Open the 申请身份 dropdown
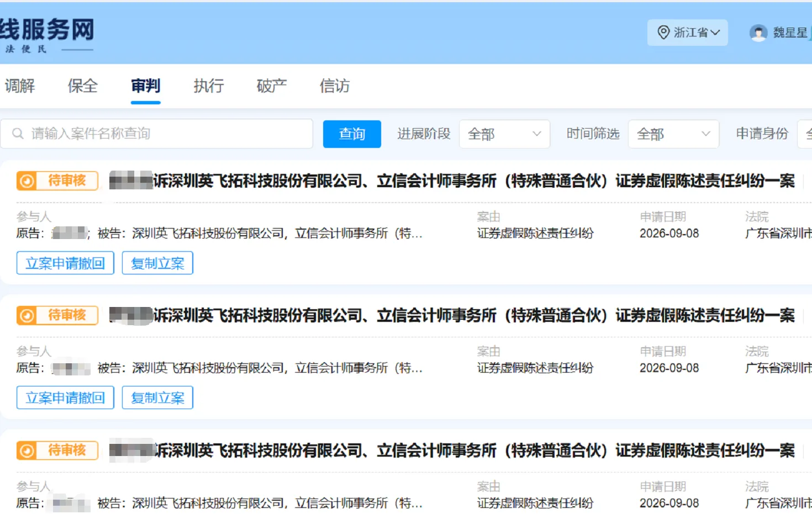This screenshot has height=514, width=812. click(x=805, y=134)
